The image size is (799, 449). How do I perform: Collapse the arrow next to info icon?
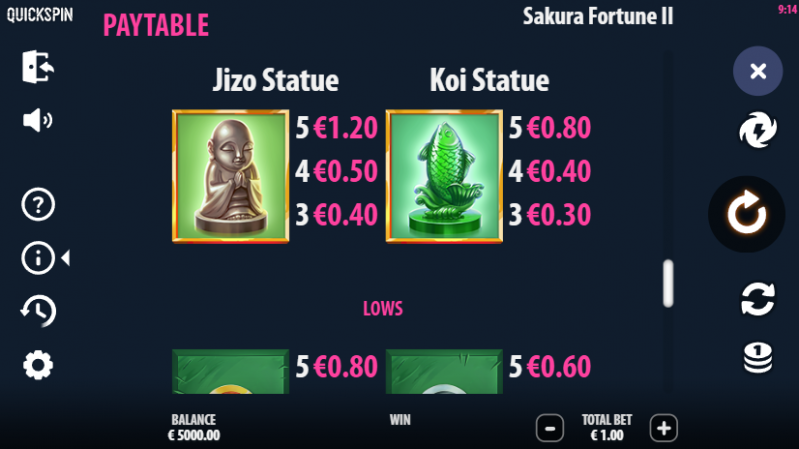pyautogui.click(x=66, y=258)
